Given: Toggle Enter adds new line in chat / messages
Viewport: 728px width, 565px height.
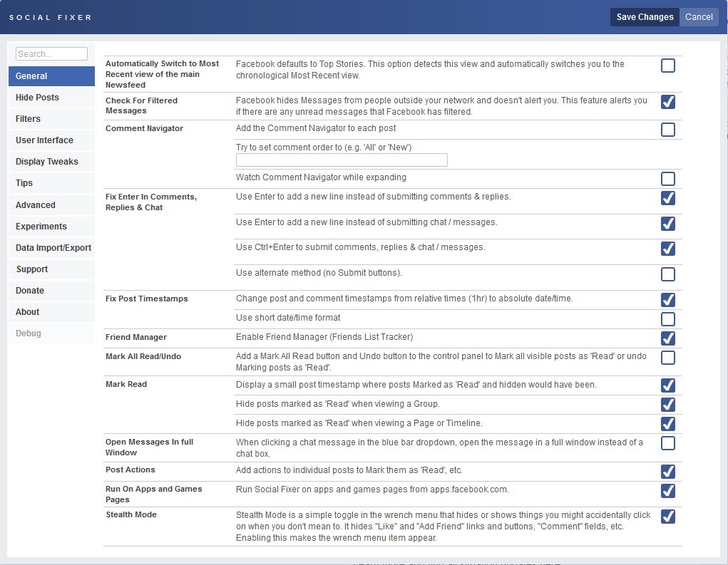Looking at the screenshot, I should (x=667, y=224).
